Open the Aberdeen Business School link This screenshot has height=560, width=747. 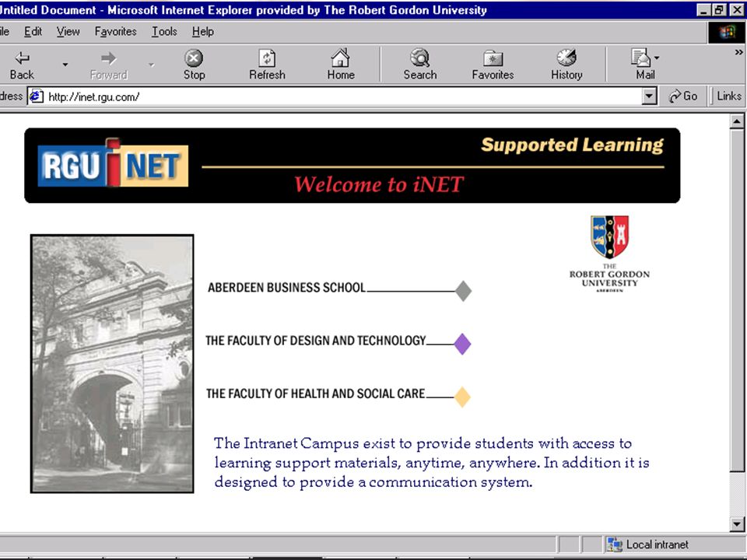[x=286, y=288]
